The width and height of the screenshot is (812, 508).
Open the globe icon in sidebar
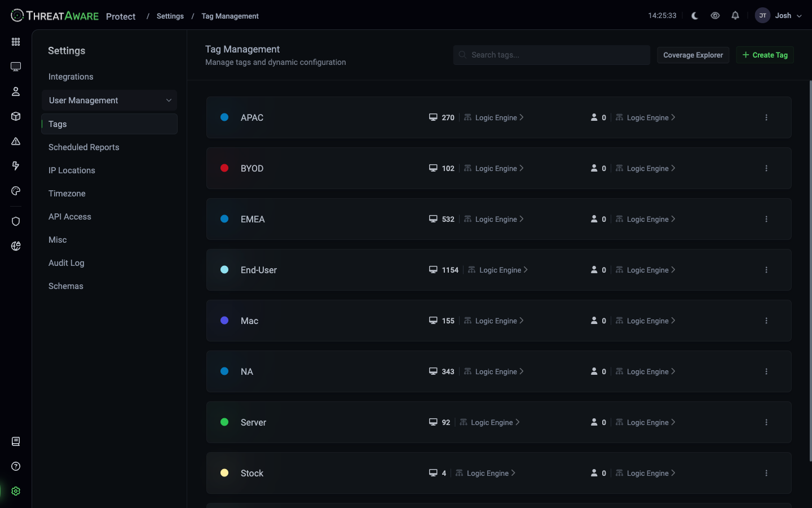coord(16,246)
